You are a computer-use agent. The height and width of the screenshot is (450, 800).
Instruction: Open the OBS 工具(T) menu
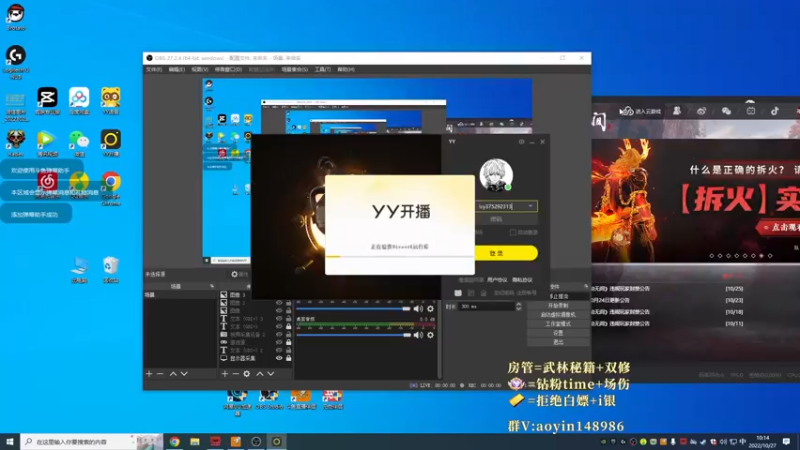(x=322, y=69)
